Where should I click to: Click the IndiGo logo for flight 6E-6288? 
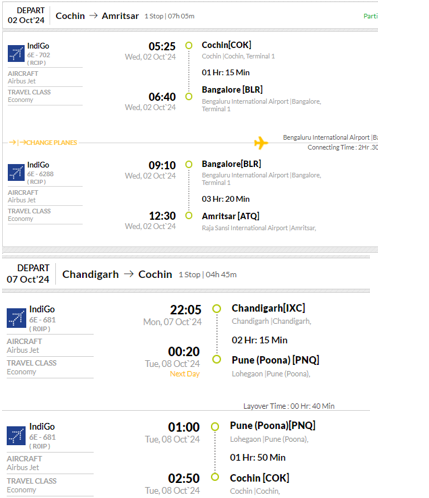16,172
